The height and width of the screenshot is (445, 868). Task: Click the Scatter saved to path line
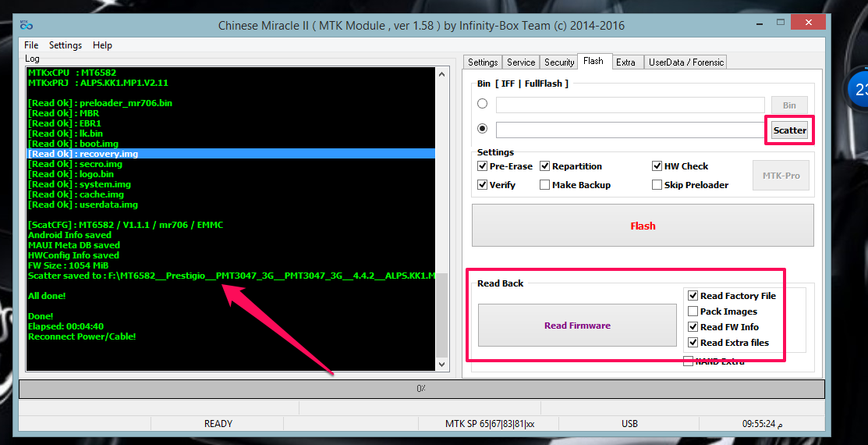tap(231, 276)
